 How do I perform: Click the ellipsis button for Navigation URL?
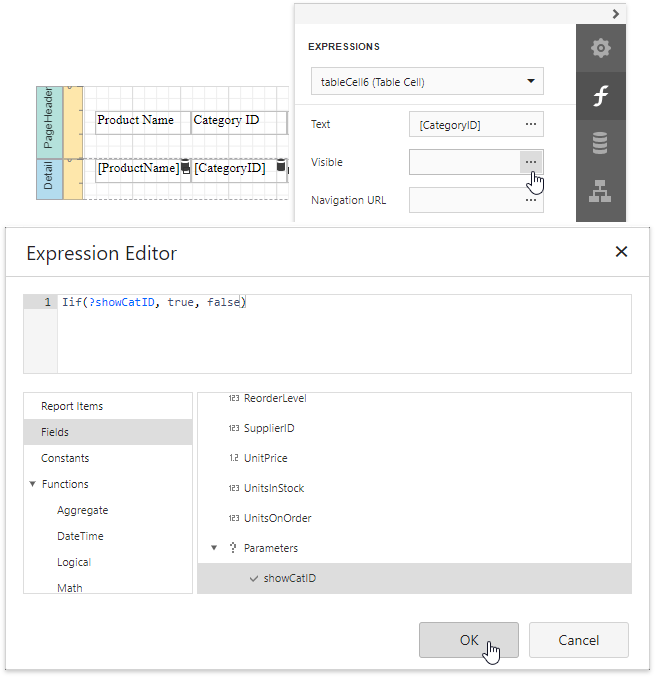pyautogui.click(x=531, y=200)
